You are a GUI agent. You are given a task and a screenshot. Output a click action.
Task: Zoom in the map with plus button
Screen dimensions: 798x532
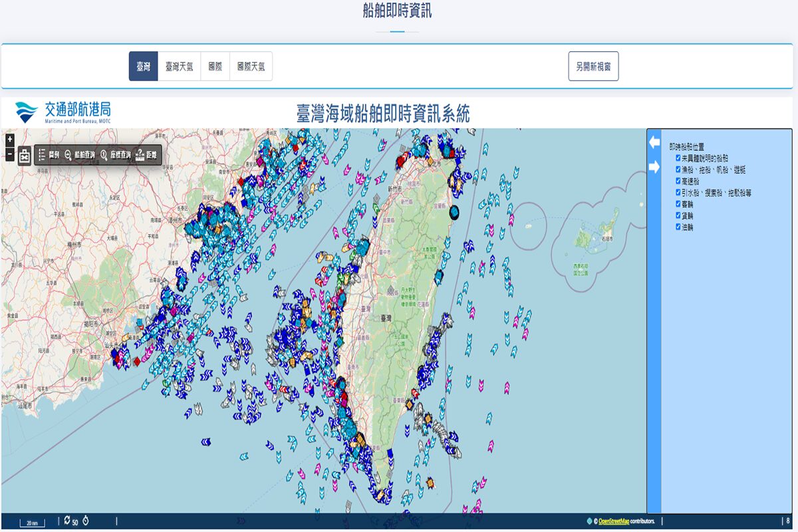(x=9, y=140)
